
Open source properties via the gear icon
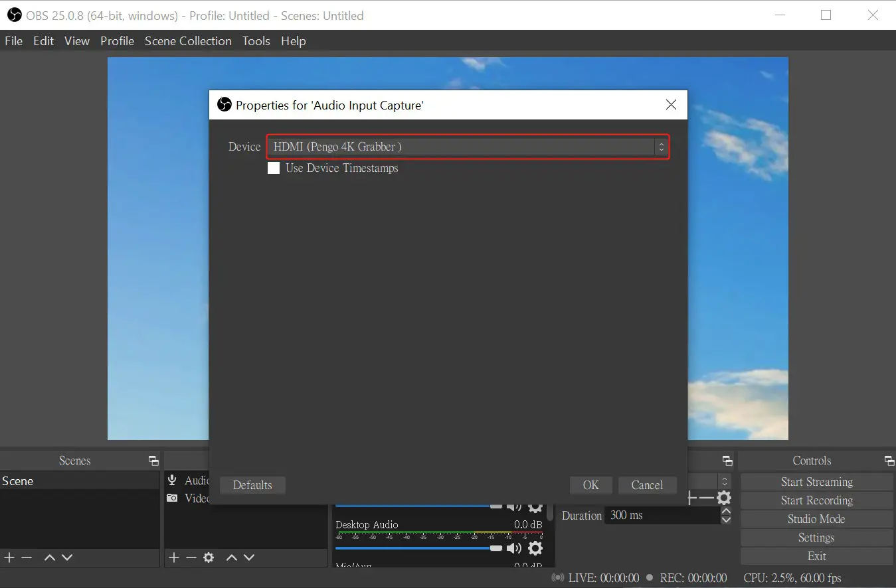point(209,558)
